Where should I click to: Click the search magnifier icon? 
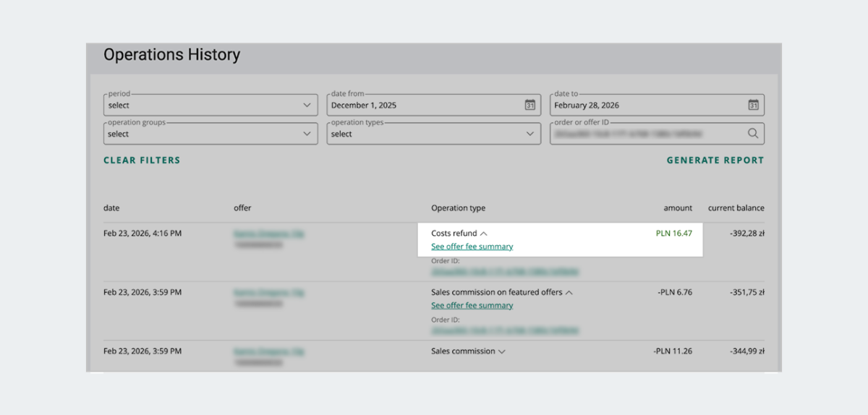point(753,133)
